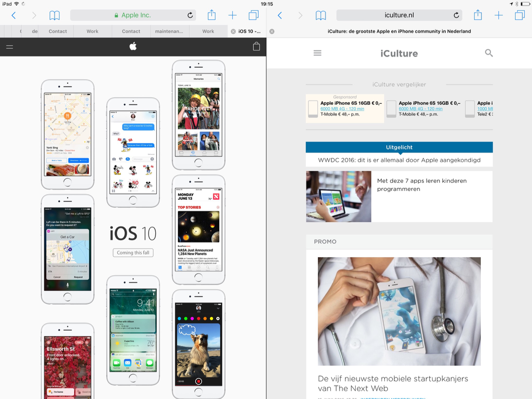Open the third Apple iPhone Tele2 offer
The width and height of the screenshot is (532, 399).
pos(479,109)
